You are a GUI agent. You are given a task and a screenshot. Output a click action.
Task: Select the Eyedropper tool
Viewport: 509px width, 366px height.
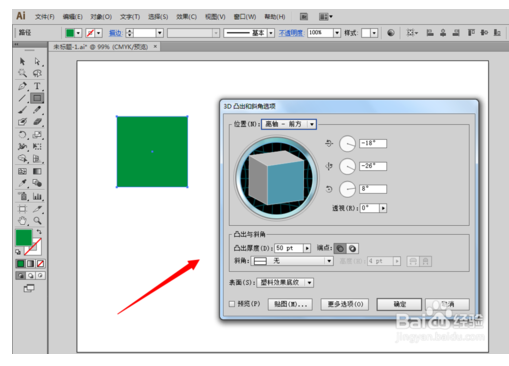coord(22,183)
